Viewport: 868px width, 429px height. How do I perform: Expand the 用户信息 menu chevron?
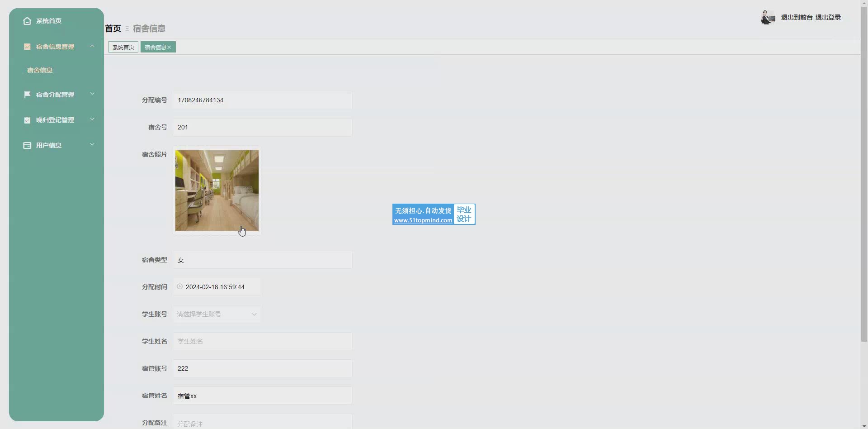click(92, 145)
